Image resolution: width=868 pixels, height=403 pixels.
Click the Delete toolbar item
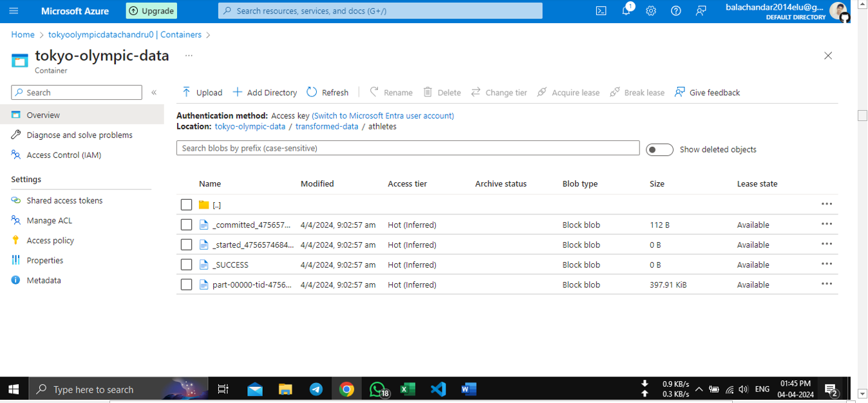tap(442, 93)
